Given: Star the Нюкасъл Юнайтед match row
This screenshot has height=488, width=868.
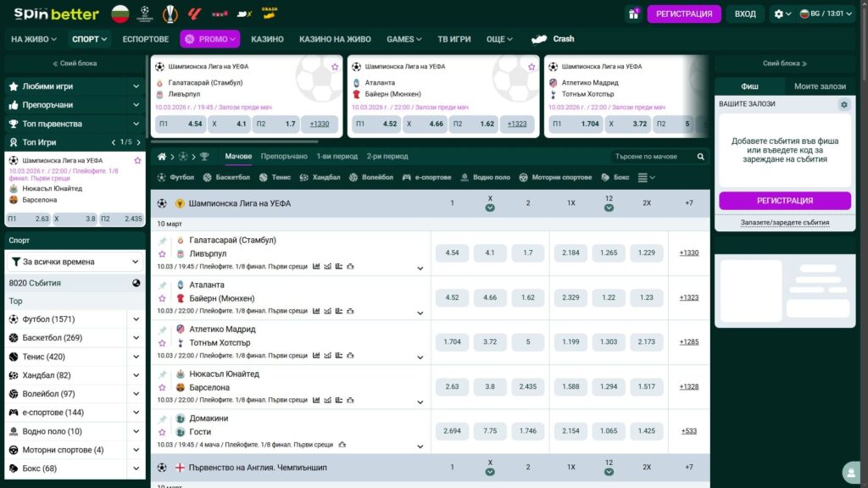Looking at the screenshot, I should [x=163, y=387].
